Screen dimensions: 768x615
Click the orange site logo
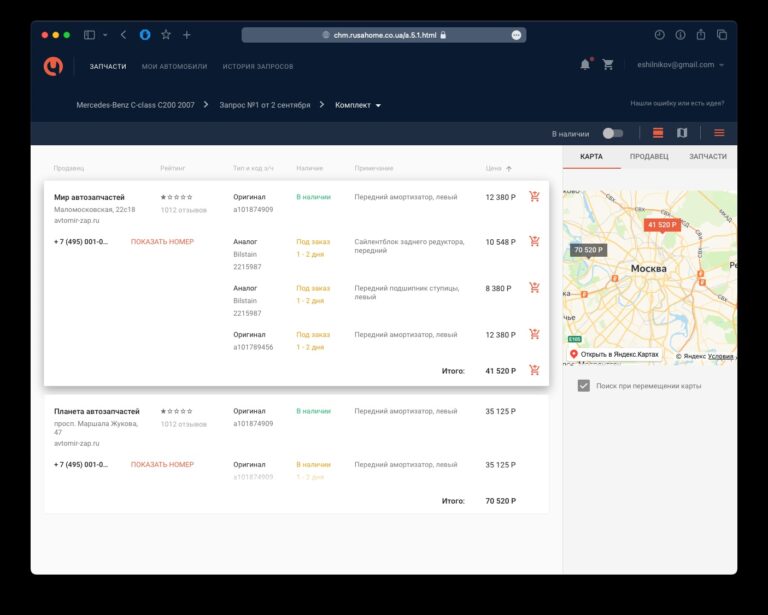tap(53, 66)
